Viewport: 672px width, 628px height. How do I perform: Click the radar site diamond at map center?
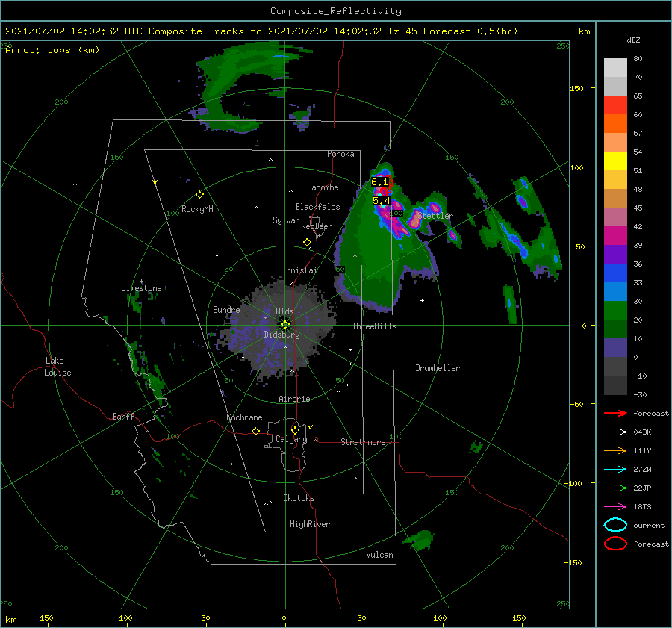coord(285,325)
